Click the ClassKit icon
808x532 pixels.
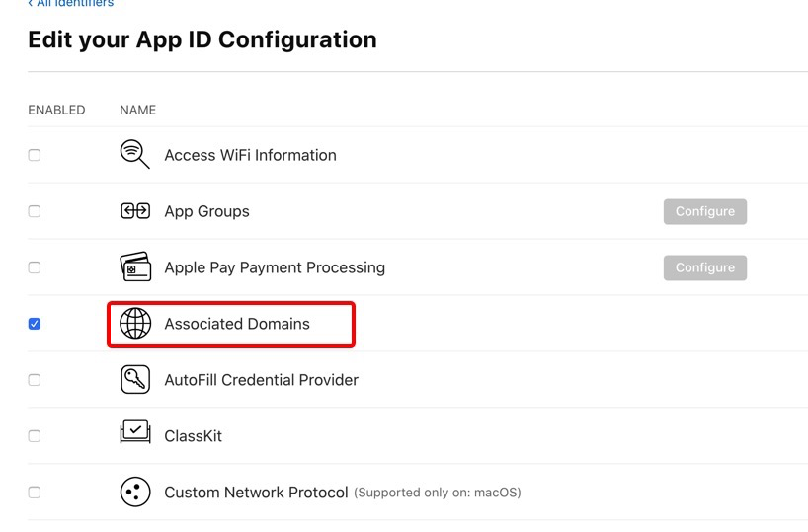pyautogui.click(x=134, y=435)
